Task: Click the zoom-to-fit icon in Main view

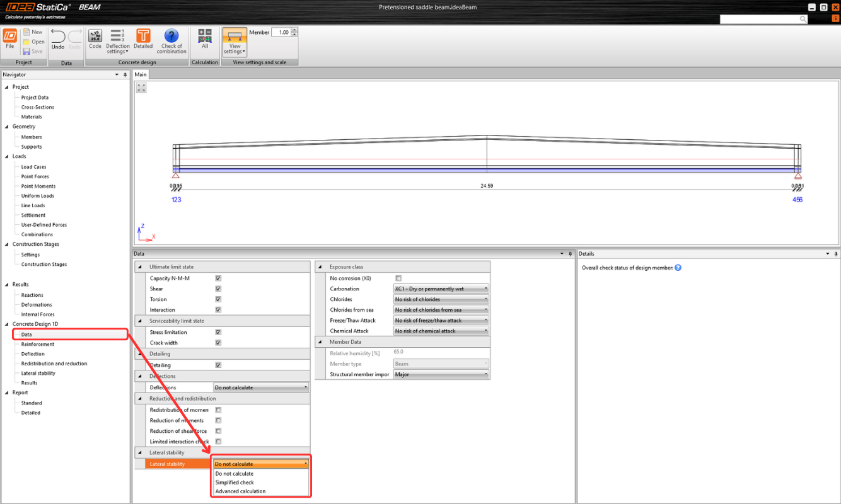Action: pos(141,88)
